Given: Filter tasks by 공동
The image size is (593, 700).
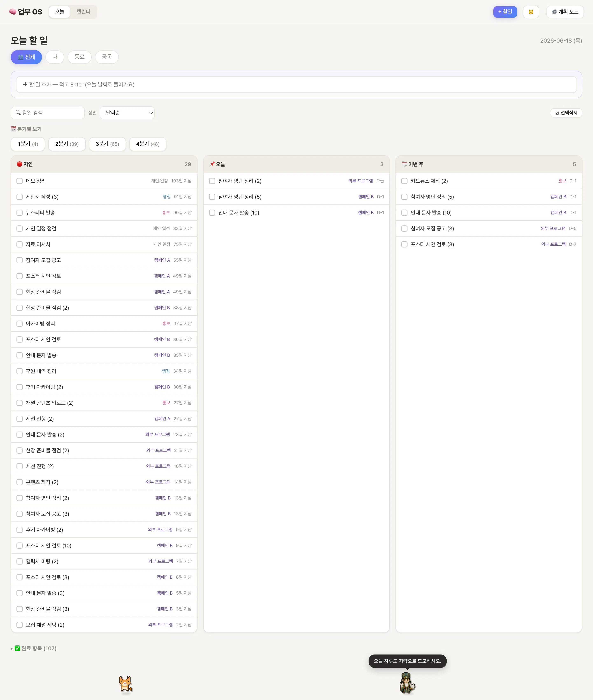Looking at the screenshot, I should [x=107, y=57].
